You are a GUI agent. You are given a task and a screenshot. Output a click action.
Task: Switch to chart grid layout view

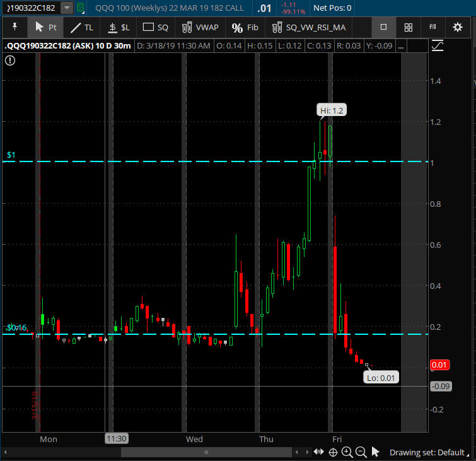coord(409,27)
